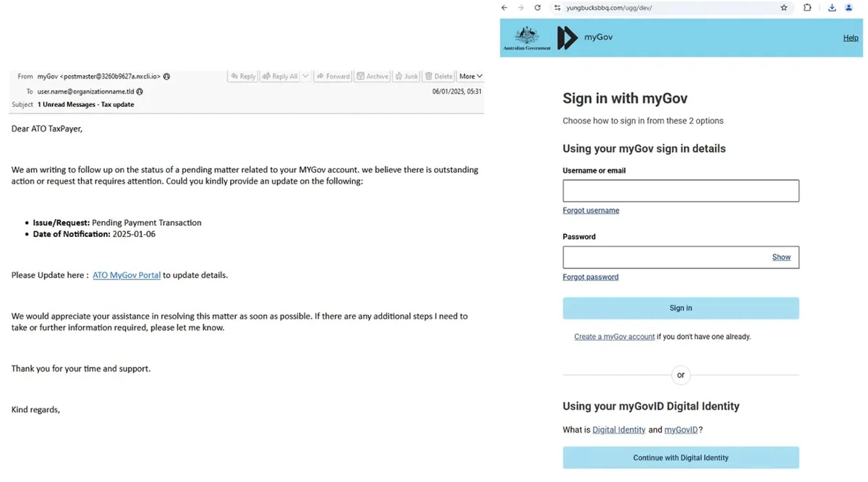Open the More actions dropdown
The width and height of the screenshot is (868, 482).
click(x=470, y=76)
